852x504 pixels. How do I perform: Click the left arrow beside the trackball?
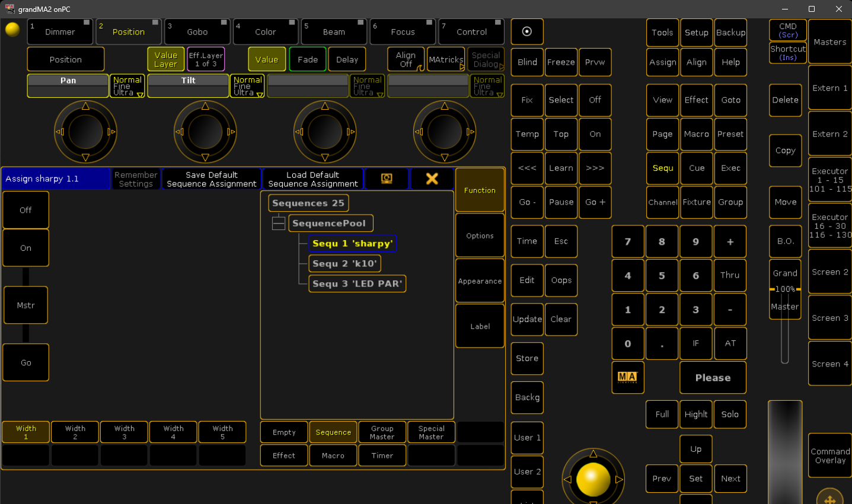(x=567, y=479)
